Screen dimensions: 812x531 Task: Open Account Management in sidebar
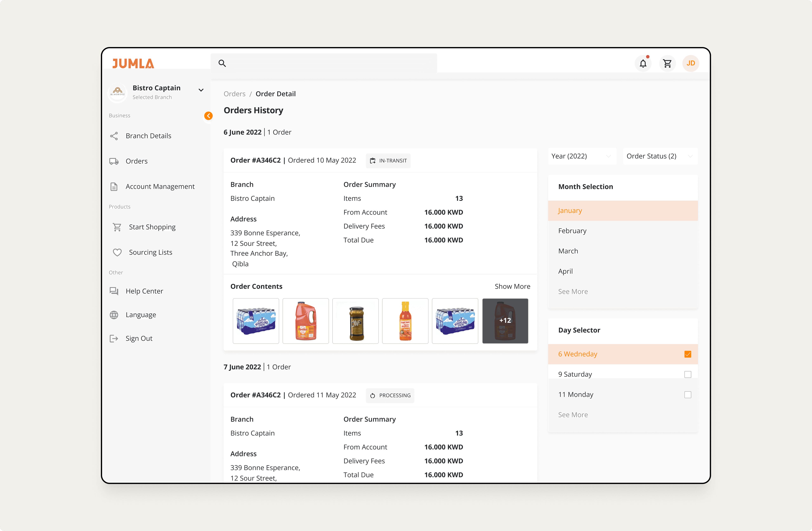tap(160, 187)
